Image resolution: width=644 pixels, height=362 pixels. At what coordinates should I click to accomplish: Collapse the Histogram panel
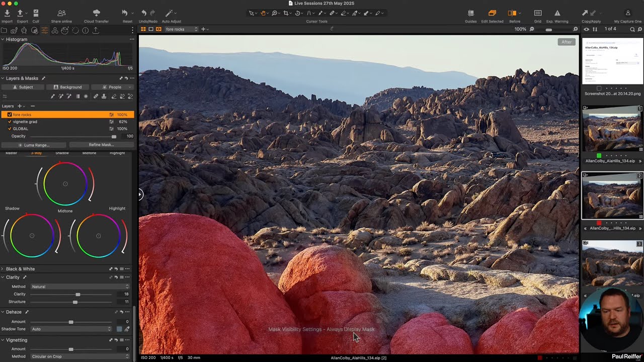pos(3,39)
